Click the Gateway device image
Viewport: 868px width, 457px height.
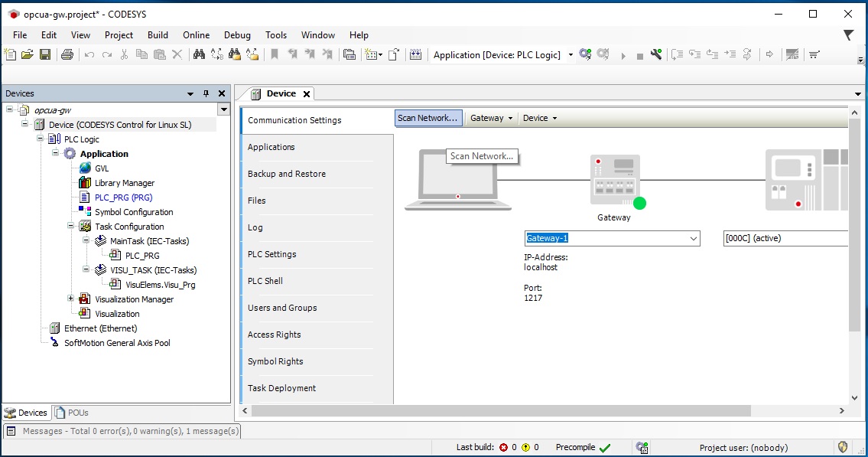click(x=615, y=181)
